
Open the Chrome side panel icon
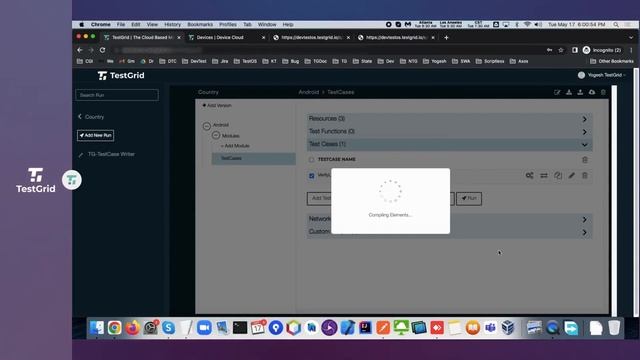(575, 50)
